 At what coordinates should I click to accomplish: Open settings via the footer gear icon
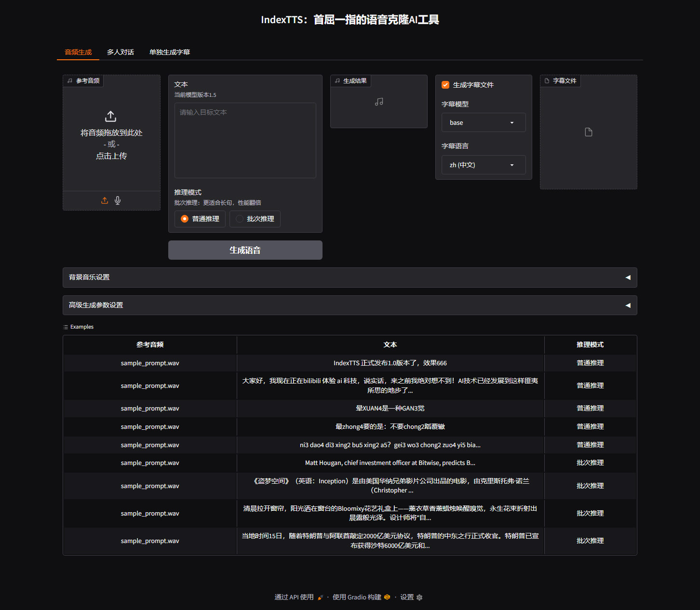[x=419, y=597]
